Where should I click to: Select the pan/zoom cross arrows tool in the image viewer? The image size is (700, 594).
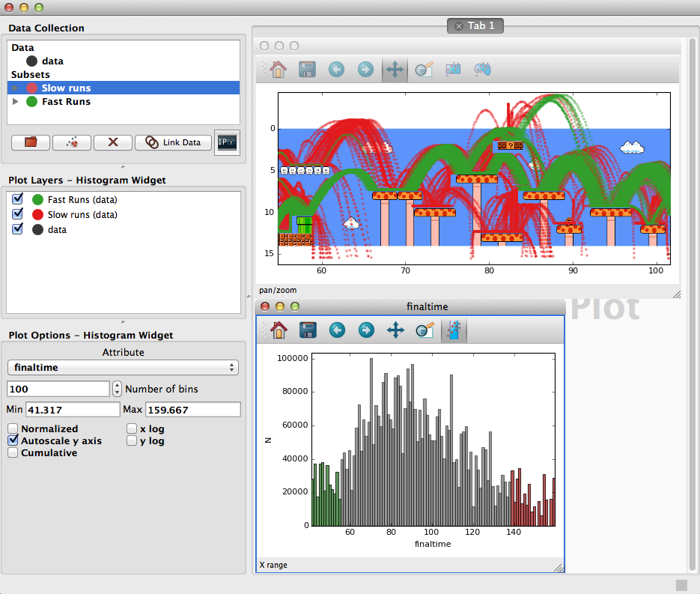395,70
